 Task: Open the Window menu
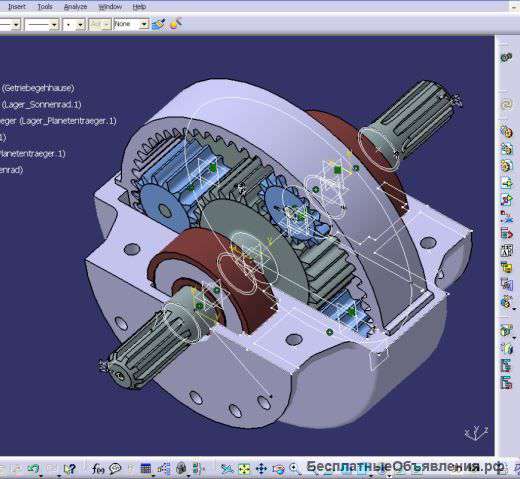[x=110, y=6]
